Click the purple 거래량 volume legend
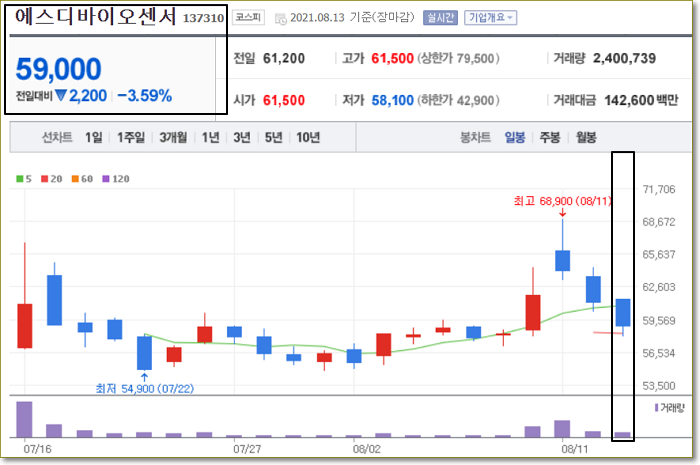 [x=669, y=407]
